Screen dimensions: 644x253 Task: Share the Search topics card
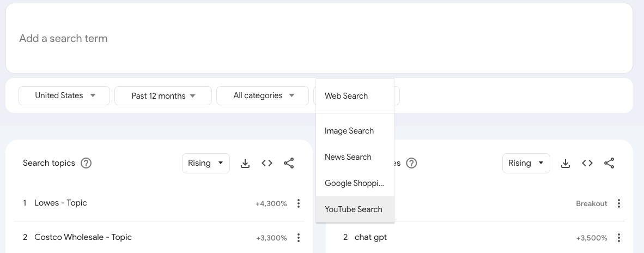tap(289, 163)
